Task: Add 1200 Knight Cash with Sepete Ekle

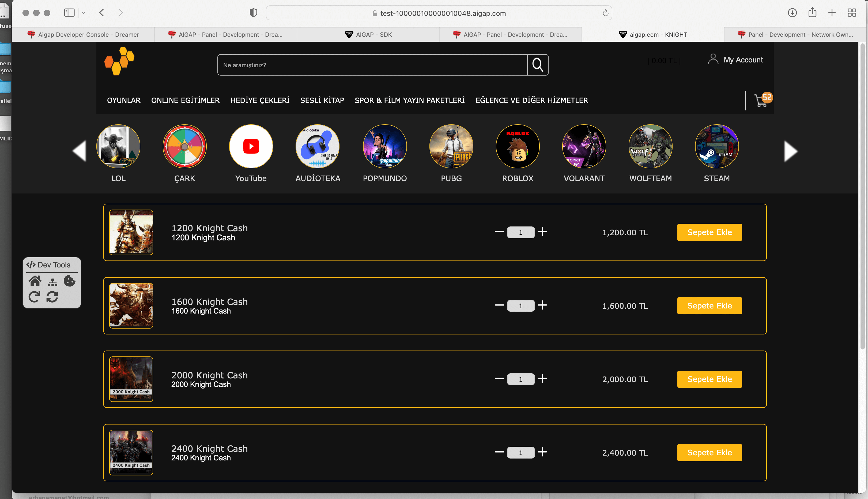Action: 710,232
